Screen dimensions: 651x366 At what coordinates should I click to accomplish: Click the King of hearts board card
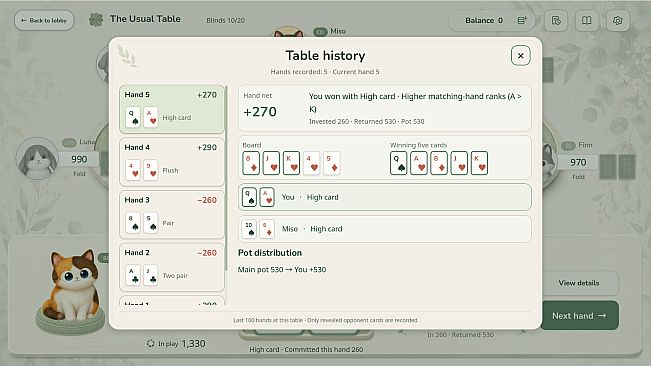pyautogui.click(x=291, y=163)
